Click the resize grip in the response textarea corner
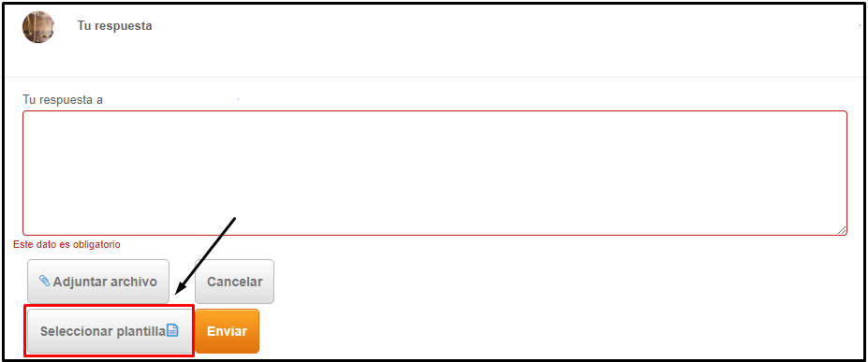 coord(842,230)
